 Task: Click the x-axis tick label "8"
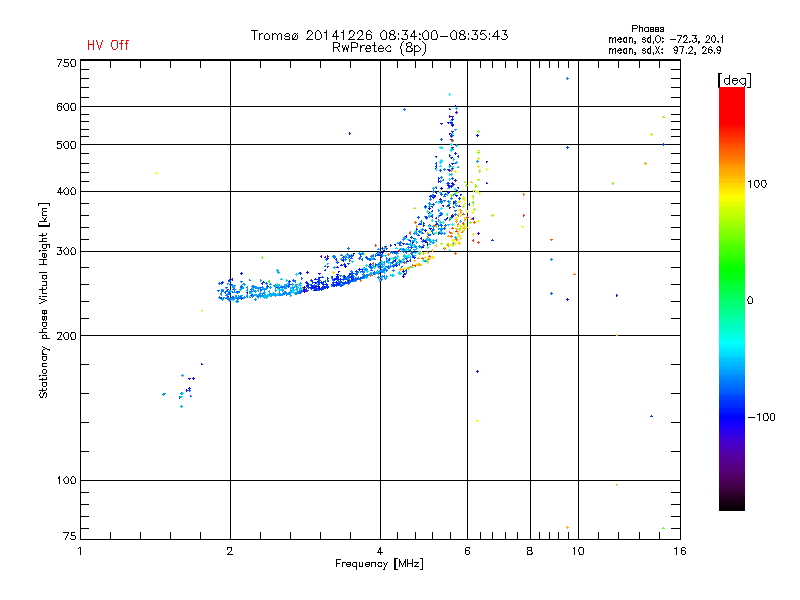coord(530,551)
